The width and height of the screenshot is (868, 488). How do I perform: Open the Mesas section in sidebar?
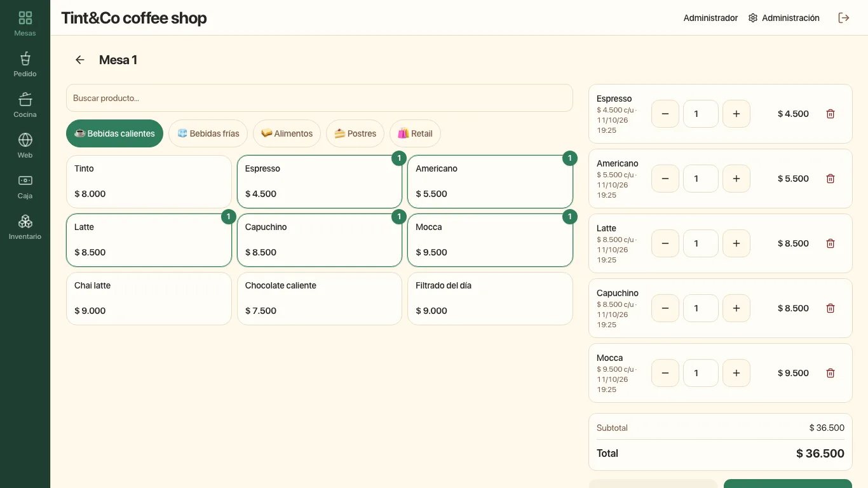[25, 24]
